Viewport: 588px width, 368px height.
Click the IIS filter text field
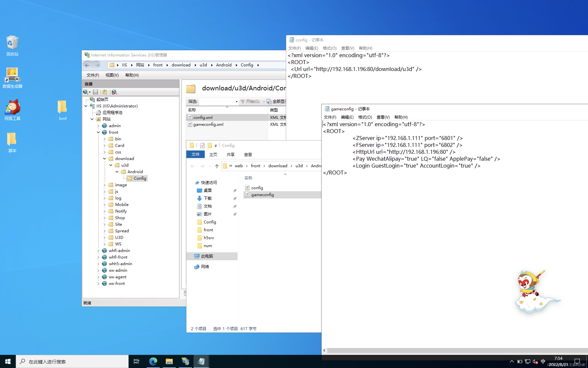tap(217, 102)
